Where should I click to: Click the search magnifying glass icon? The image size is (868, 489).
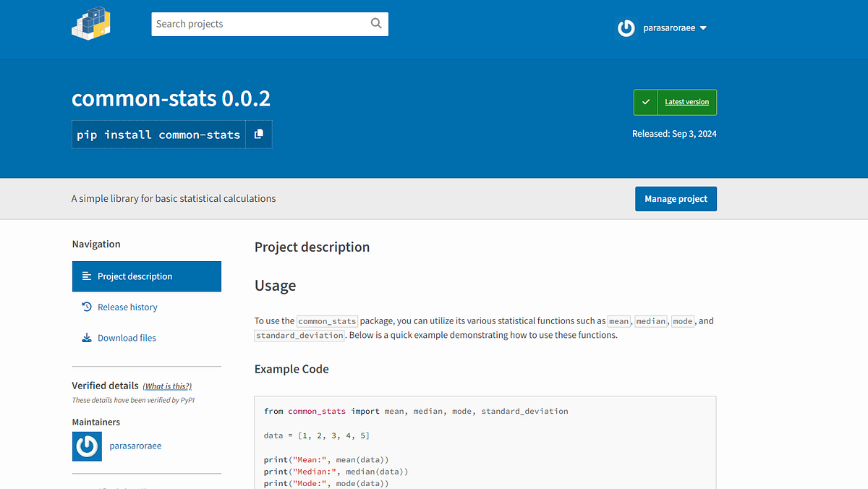(x=376, y=23)
